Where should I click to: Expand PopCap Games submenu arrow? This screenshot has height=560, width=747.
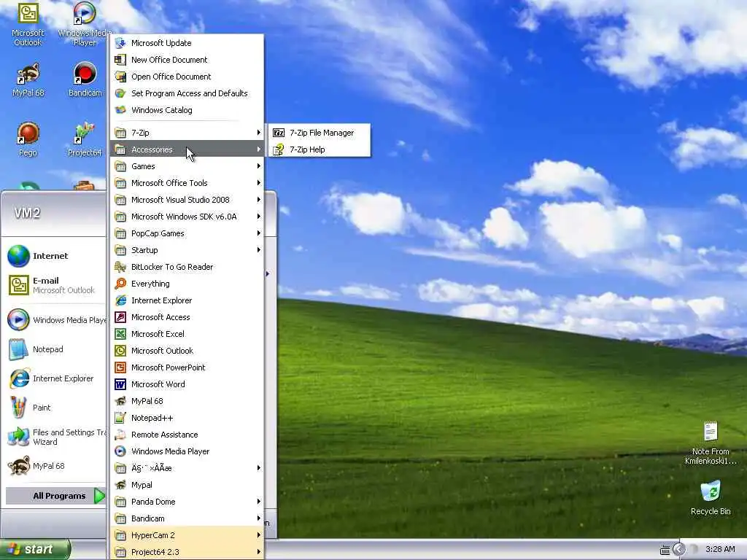259,233
